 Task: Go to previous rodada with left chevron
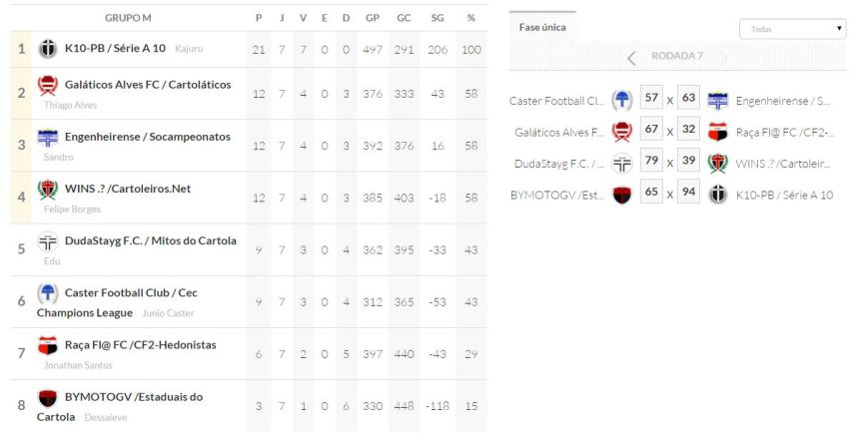[631, 57]
